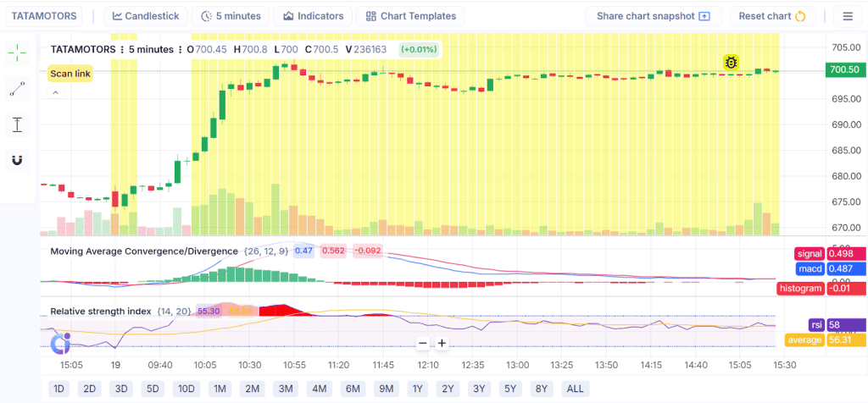Select the 5Y range
The width and height of the screenshot is (868, 403).
click(x=510, y=389)
